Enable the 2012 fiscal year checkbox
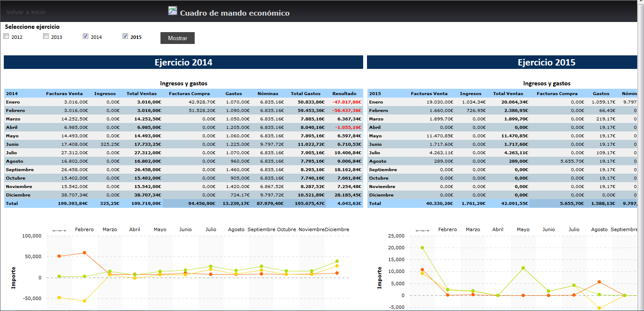Screen dimensions: 644x311 click(6, 36)
